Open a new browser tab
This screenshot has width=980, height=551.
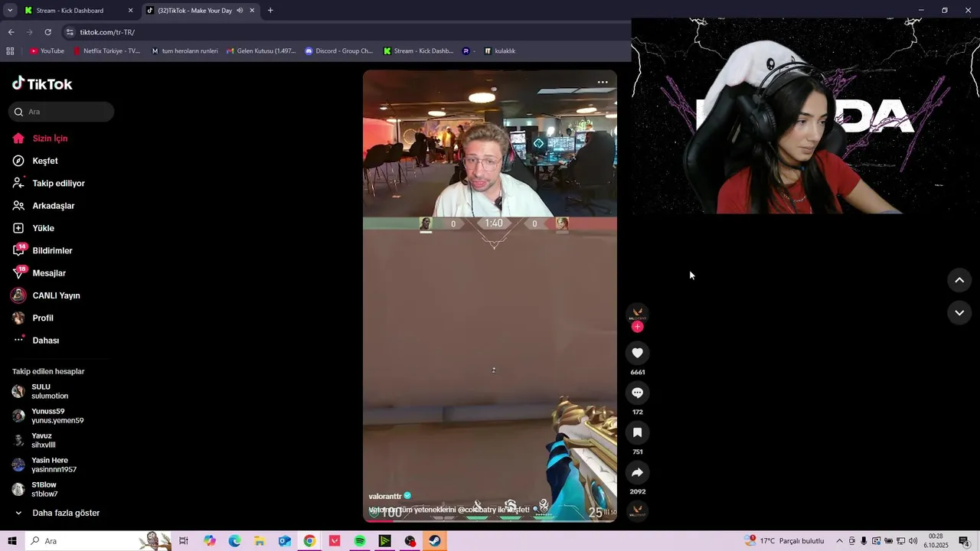[270, 11]
